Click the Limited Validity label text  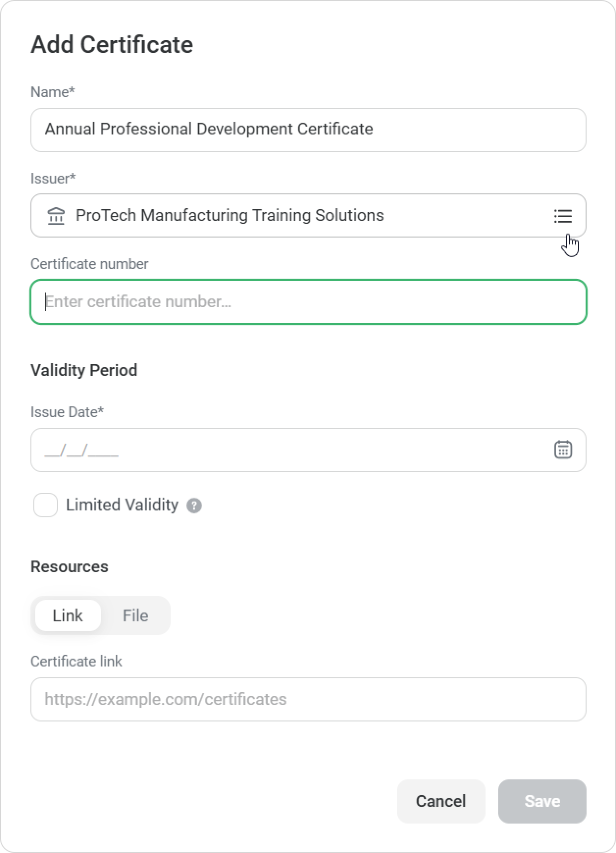click(x=122, y=505)
